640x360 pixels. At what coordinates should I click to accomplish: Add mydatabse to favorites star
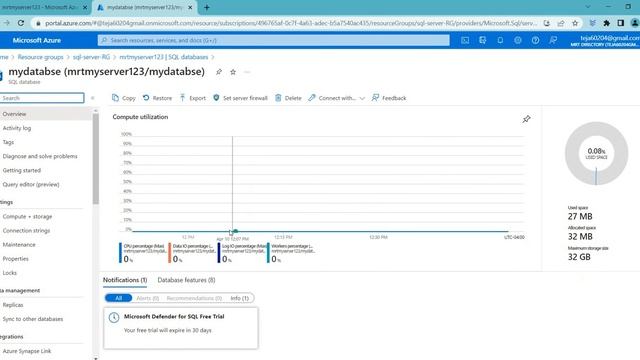(233, 72)
